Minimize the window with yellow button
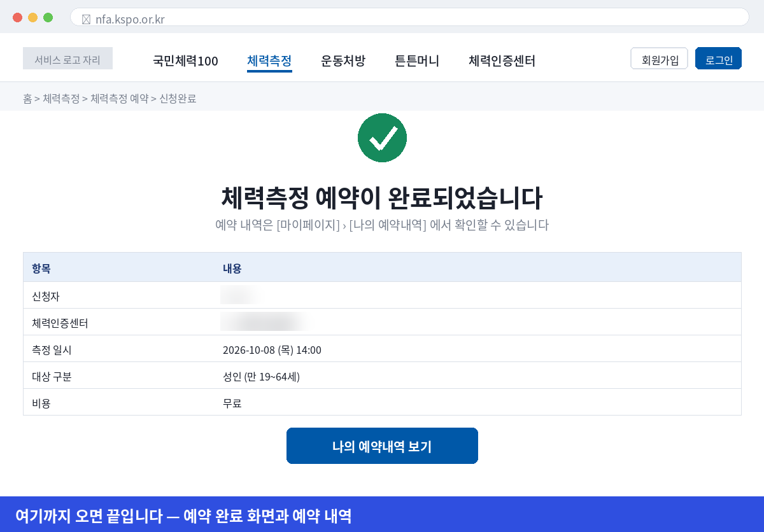This screenshot has width=764, height=532. [32, 17]
